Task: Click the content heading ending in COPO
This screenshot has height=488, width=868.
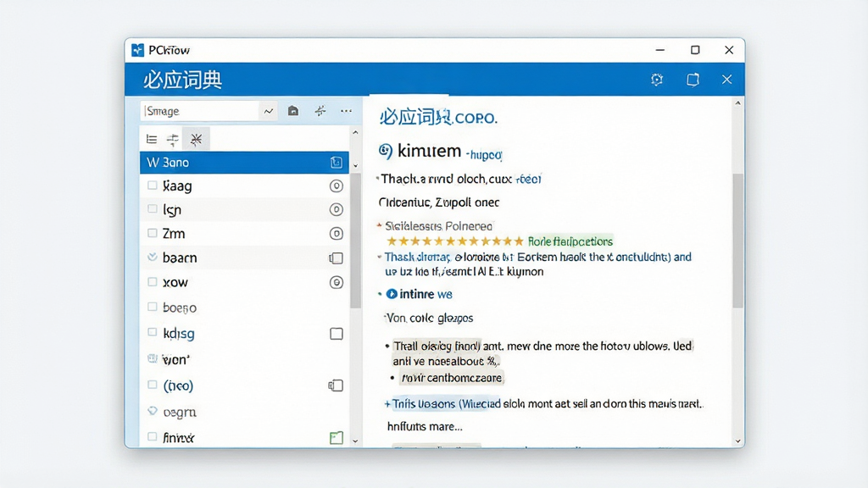Action: point(438,117)
